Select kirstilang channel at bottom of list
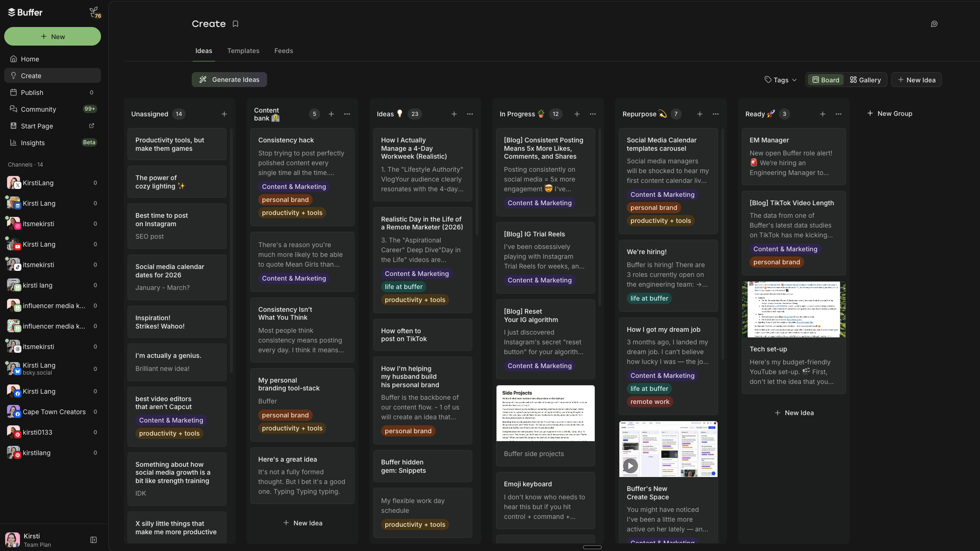This screenshot has width=980, height=551. [x=53, y=452]
